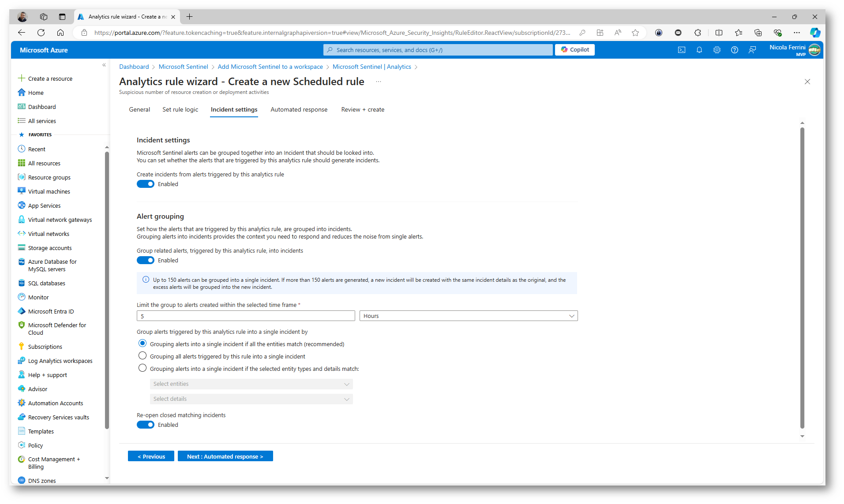This screenshot has width=844, height=504.
Task: Go to Review + create tab
Action: tap(363, 109)
